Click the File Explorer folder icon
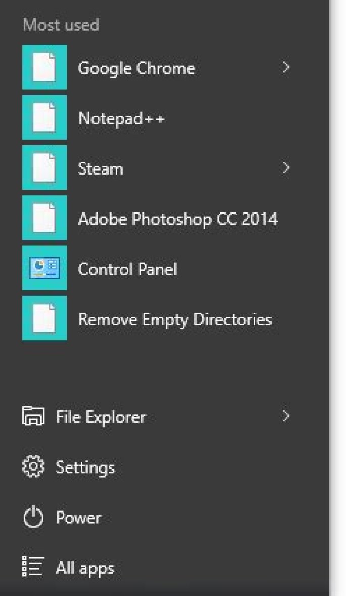This screenshot has width=364, height=596. tap(33, 416)
